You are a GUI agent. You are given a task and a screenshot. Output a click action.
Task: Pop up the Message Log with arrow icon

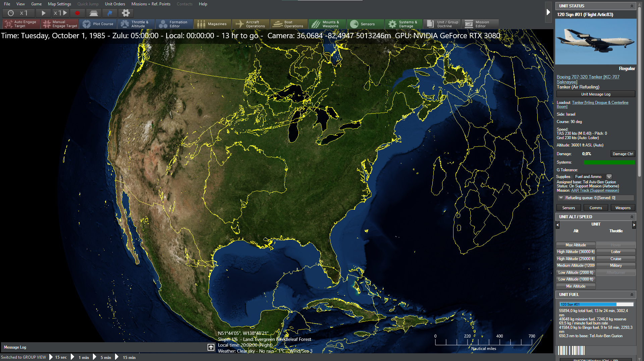tap(211, 347)
